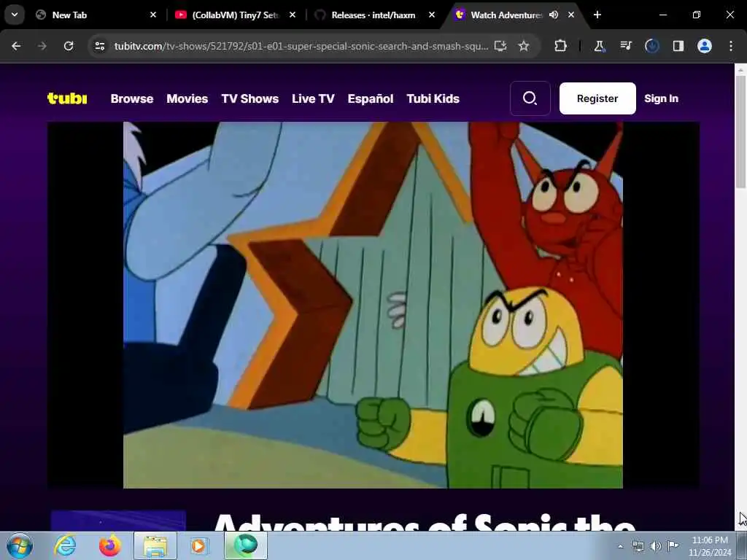Open the Español section
The image size is (747, 560).
point(371,98)
